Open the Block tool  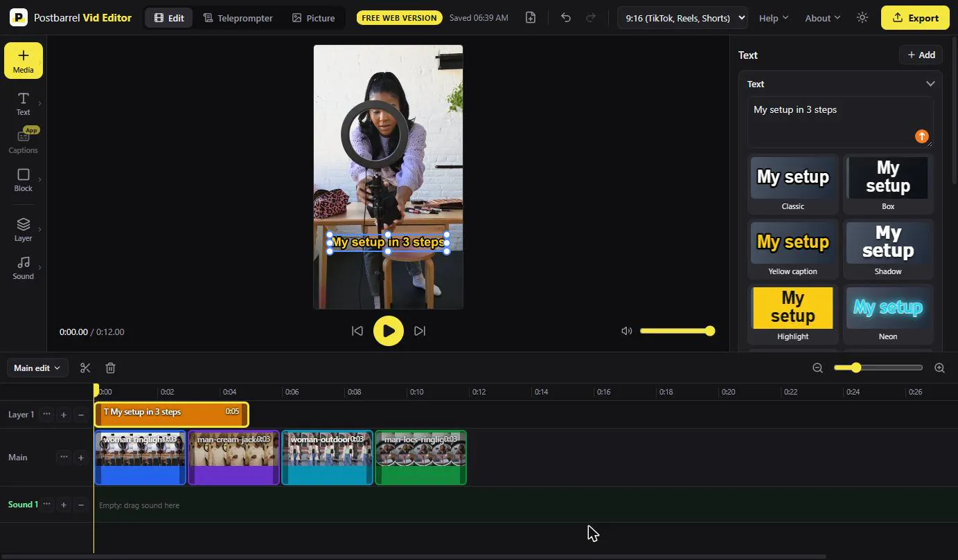[x=23, y=180]
